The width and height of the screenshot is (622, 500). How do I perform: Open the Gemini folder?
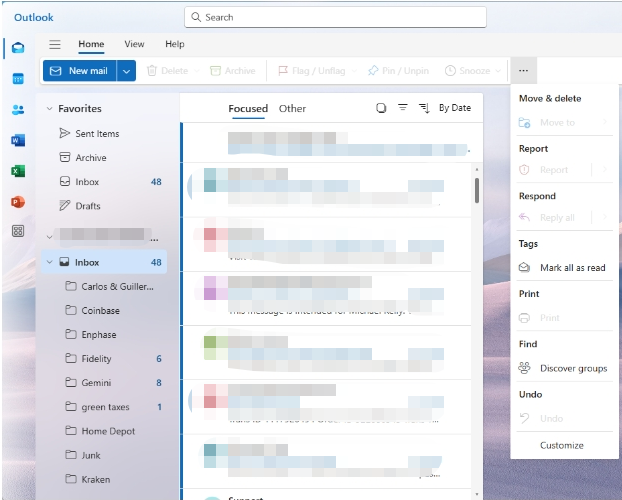(104, 383)
